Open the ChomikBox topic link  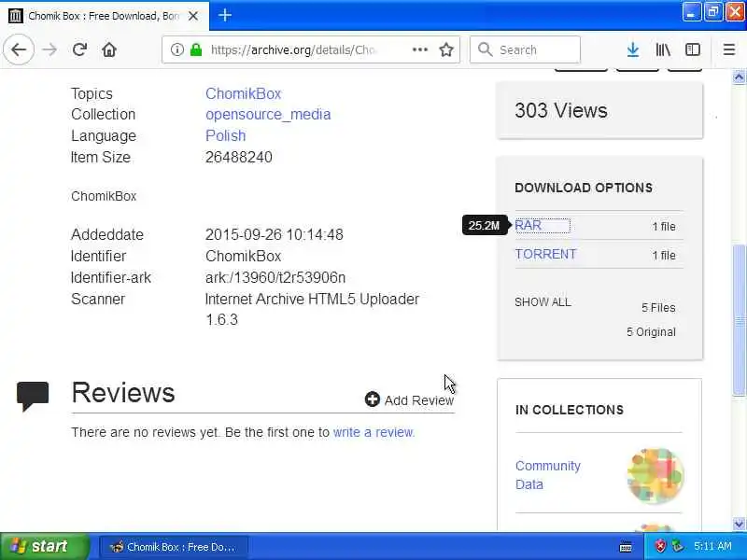[244, 94]
